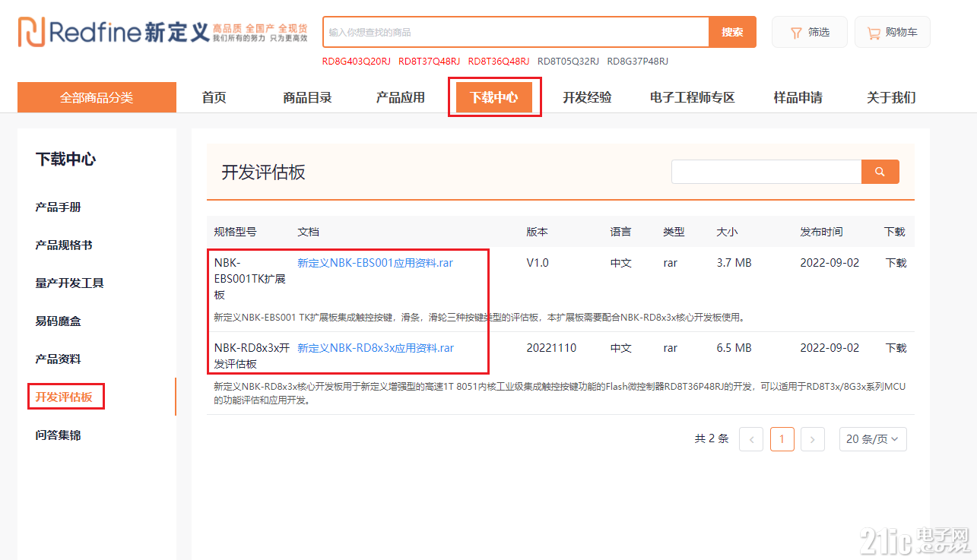This screenshot has width=977, height=560.
Task: Open the shopping cart button
Action: [893, 32]
